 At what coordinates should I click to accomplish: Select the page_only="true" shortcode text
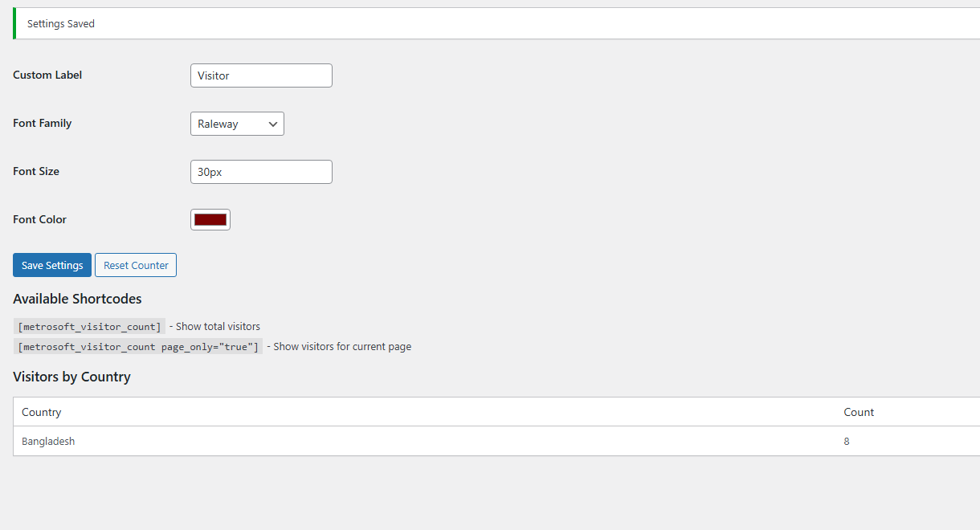138,347
